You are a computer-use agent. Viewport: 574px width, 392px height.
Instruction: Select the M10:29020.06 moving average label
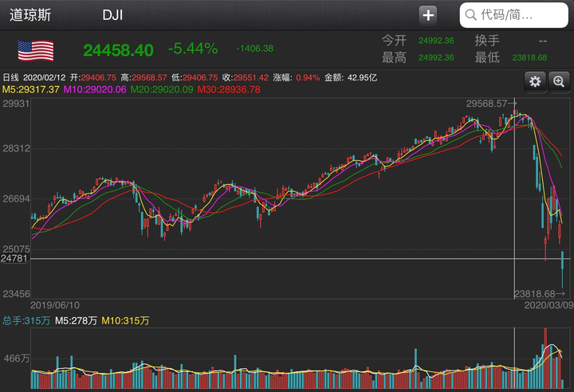(x=95, y=90)
